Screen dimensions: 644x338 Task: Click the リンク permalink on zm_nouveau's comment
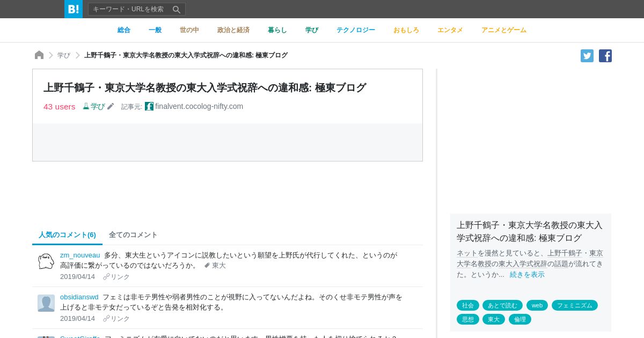tap(116, 277)
